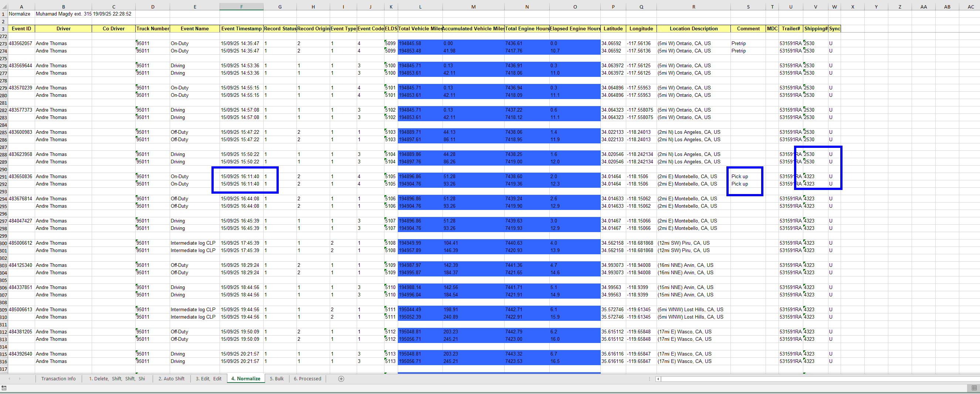Click 'Pick up' comment in row 292

(x=748, y=184)
